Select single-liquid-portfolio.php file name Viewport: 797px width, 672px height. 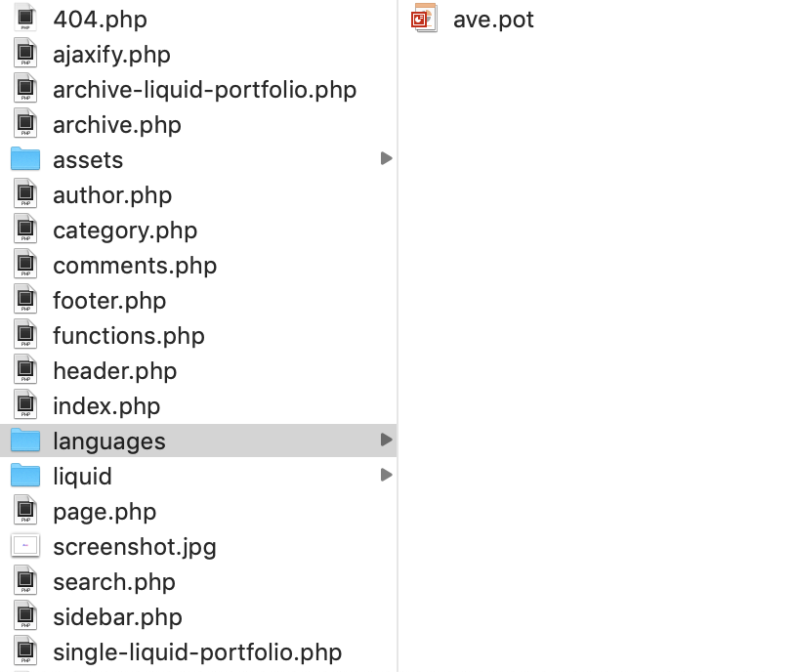197,652
